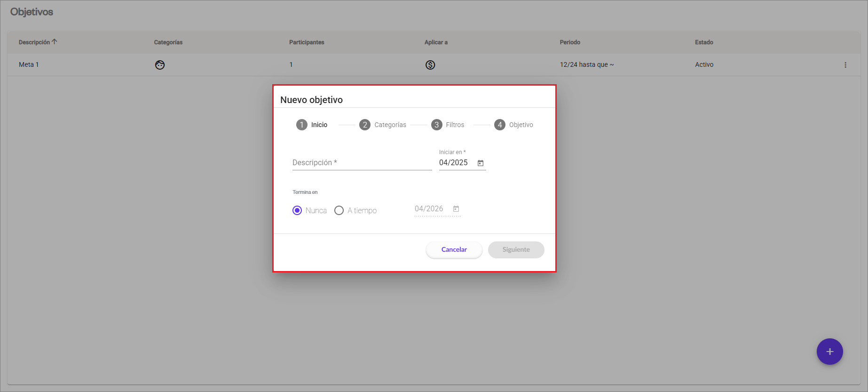868x392 pixels.
Task: Click the end date field 04/2026
Action: coord(429,209)
